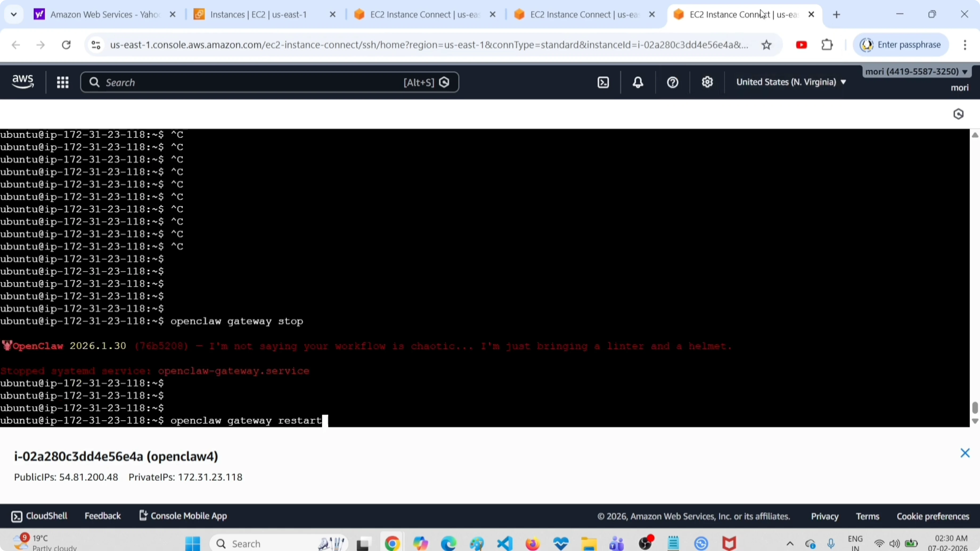Open the browser Extensions puzzle icon
Image resolution: width=980 pixels, height=551 pixels.
(827, 45)
